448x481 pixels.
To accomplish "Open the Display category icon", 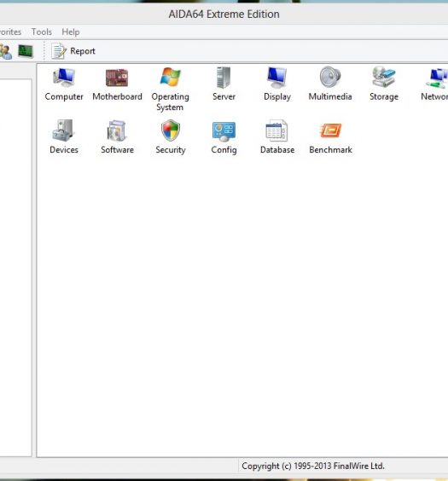I will (x=276, y=78).
